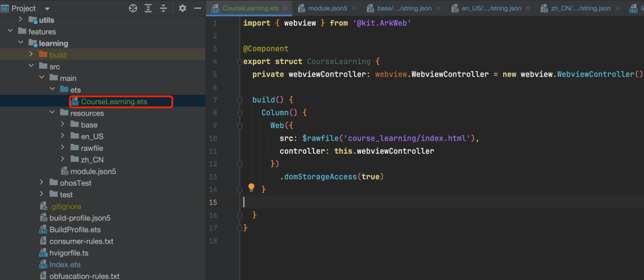Toggle code fold on build() line

[x=240, y=100]
